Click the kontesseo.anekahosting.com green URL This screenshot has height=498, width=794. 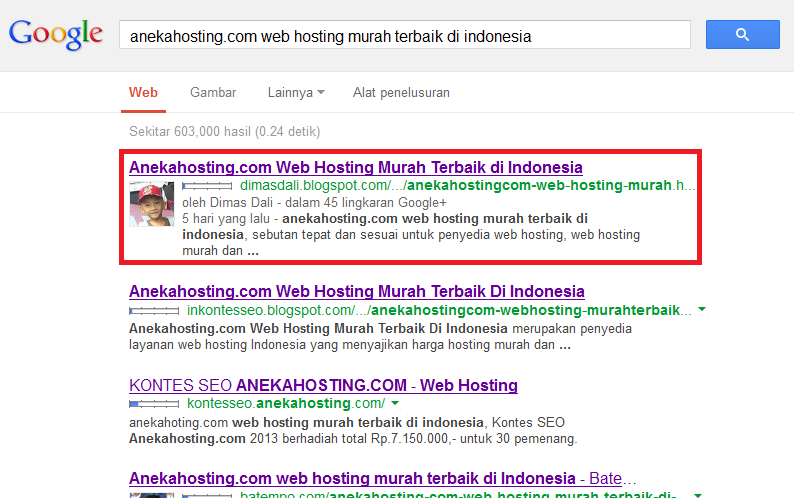[x=286, y=403]
